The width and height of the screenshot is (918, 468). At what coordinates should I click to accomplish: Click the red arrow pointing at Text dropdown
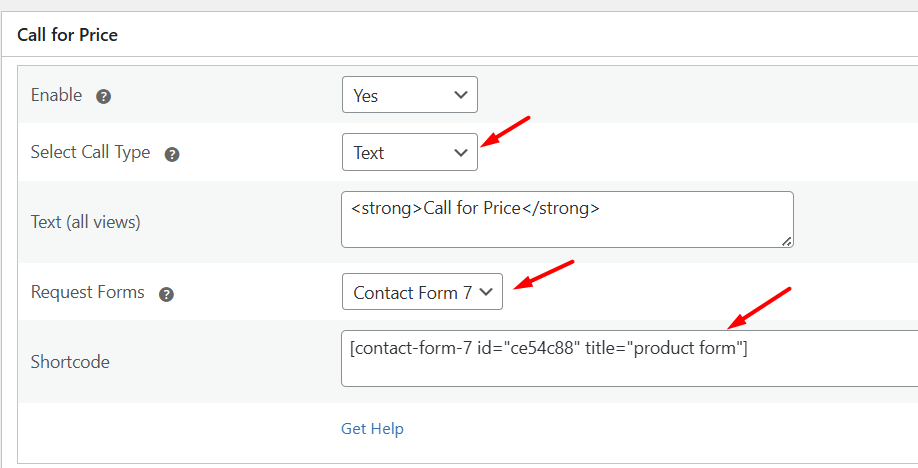click(x=506, y=131)
